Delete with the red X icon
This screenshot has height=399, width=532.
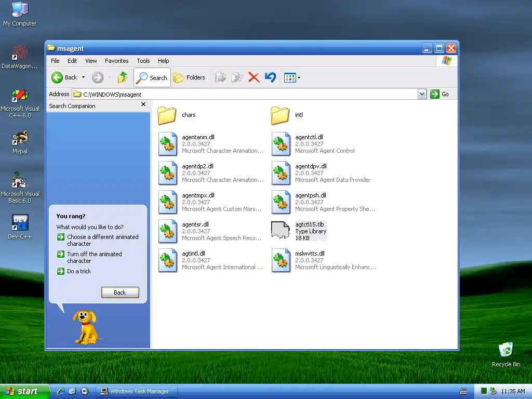(254, 78)
